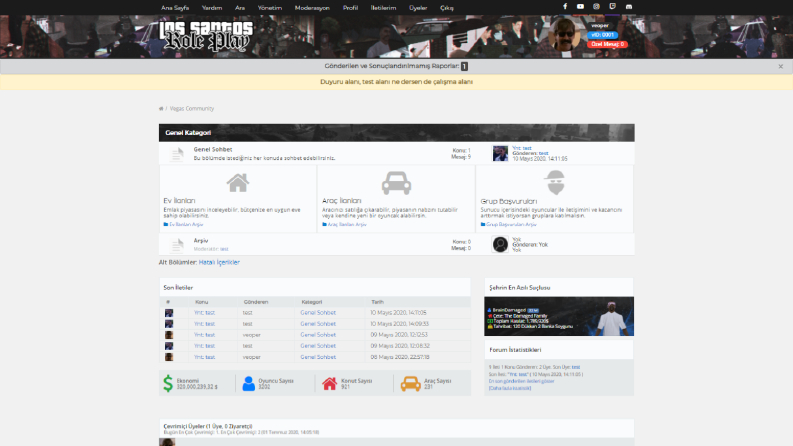Click the veoper user avatar in header

pyautogui.click(x=564, y=34)
